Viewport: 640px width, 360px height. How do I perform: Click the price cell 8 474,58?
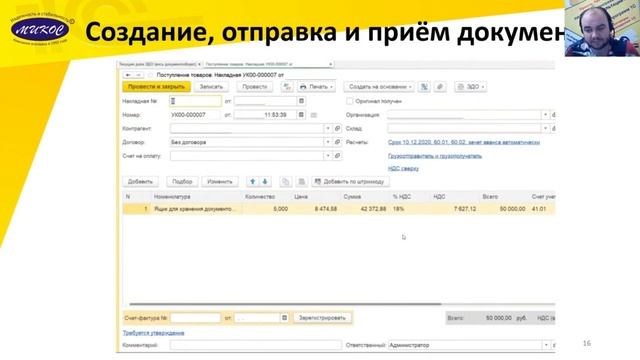click(x=316, y=209)
